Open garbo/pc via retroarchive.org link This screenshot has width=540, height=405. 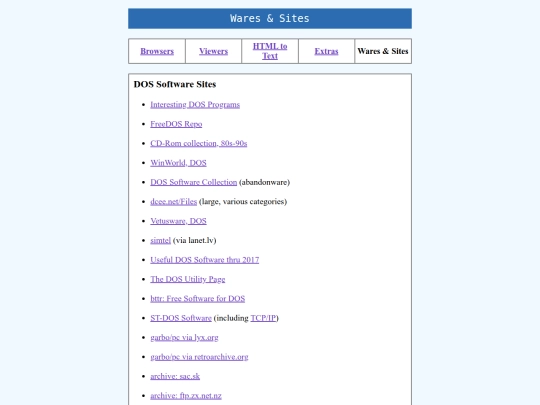click(199, 357)
